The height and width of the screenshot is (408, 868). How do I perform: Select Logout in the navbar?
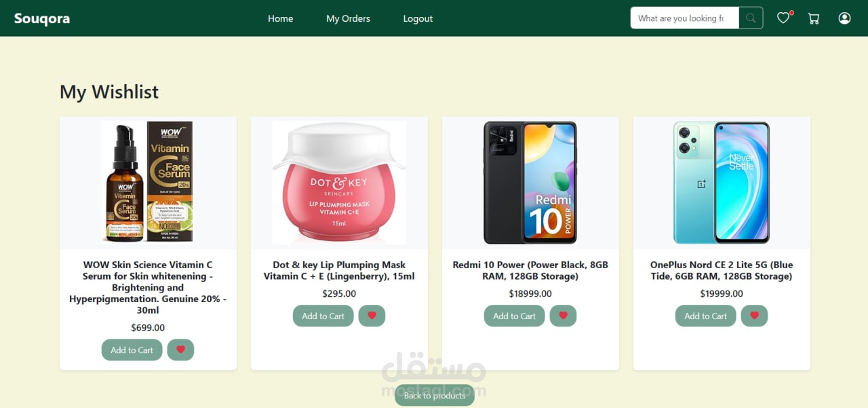pyautogui.click(x=418, y=18)
